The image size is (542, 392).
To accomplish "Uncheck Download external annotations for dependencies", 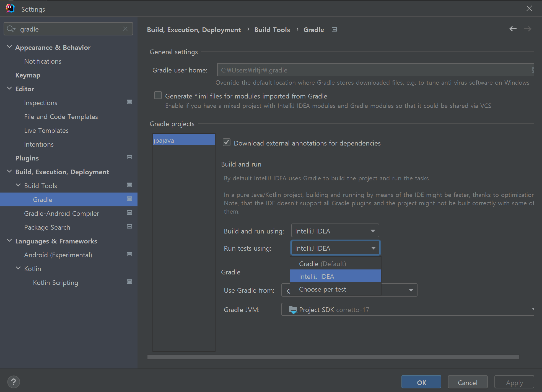I will 227,142.
